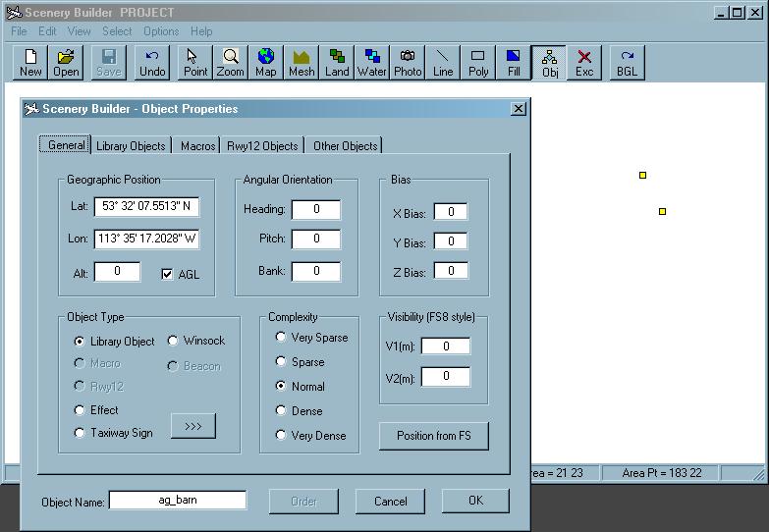The image size is (769, 532).
Task: Select the Poly drawing tool
Action: 478,63
